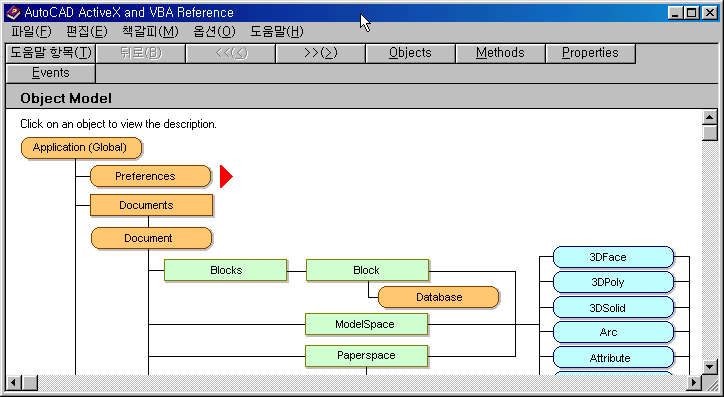Click the horizontal scrollbar right arrow

click(694, 382)
